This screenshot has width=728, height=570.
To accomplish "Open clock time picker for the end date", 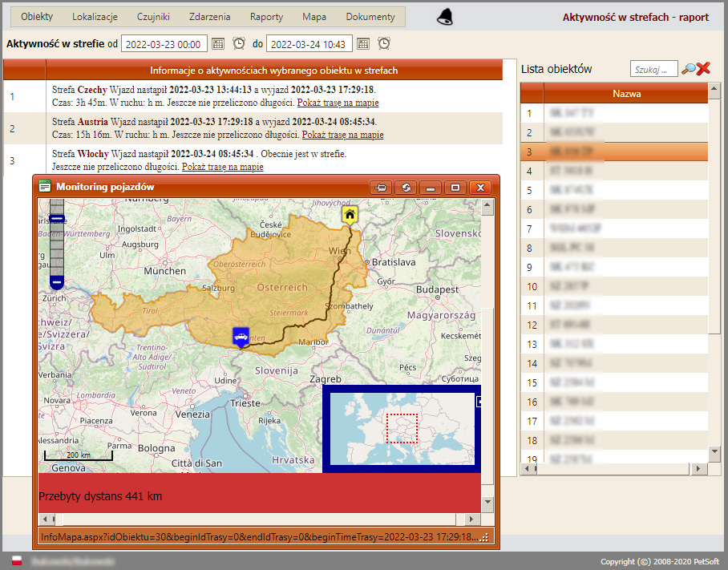I will [384, 43].
